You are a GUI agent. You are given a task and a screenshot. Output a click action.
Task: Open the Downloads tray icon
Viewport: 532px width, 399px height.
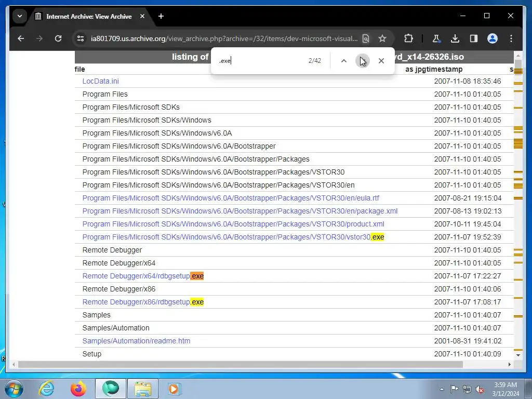click(455, 38)
